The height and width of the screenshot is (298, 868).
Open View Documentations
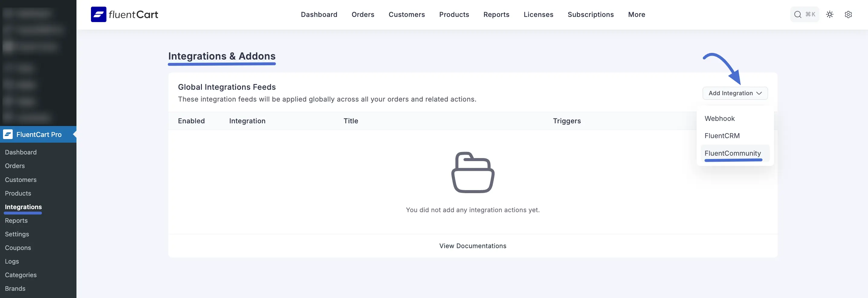472,246
